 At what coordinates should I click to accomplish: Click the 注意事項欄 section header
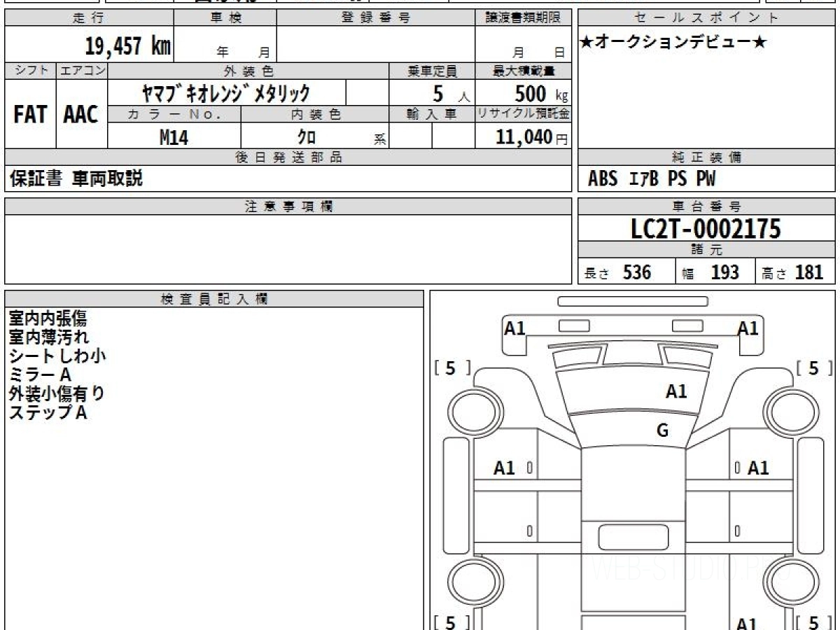click(x=288, y=206)
